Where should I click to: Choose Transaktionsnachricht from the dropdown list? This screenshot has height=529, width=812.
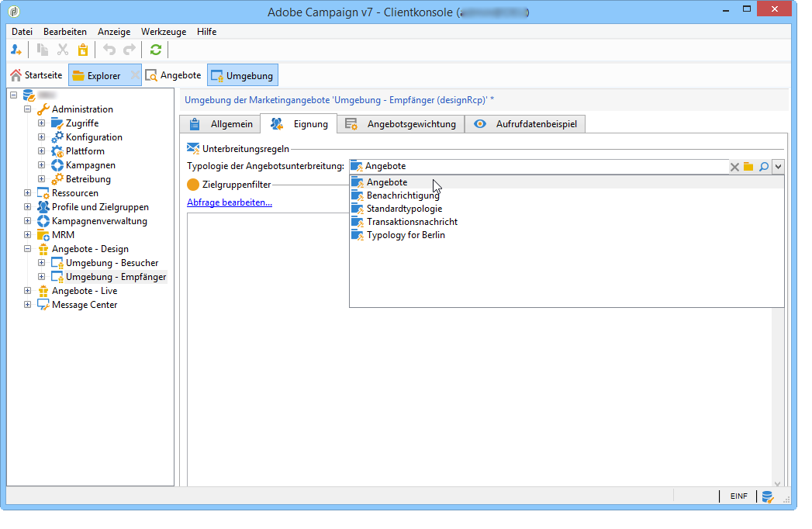566,222
